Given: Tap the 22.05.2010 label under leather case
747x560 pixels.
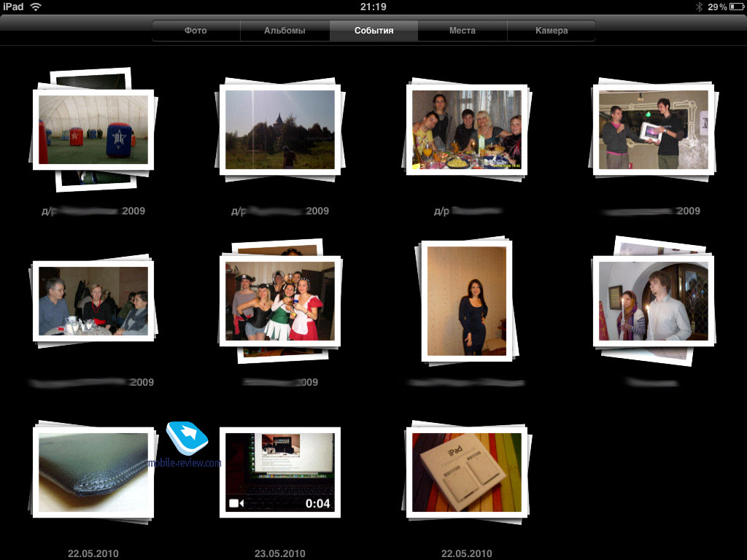Looking at the screenshot, I should tap(93, 553).
